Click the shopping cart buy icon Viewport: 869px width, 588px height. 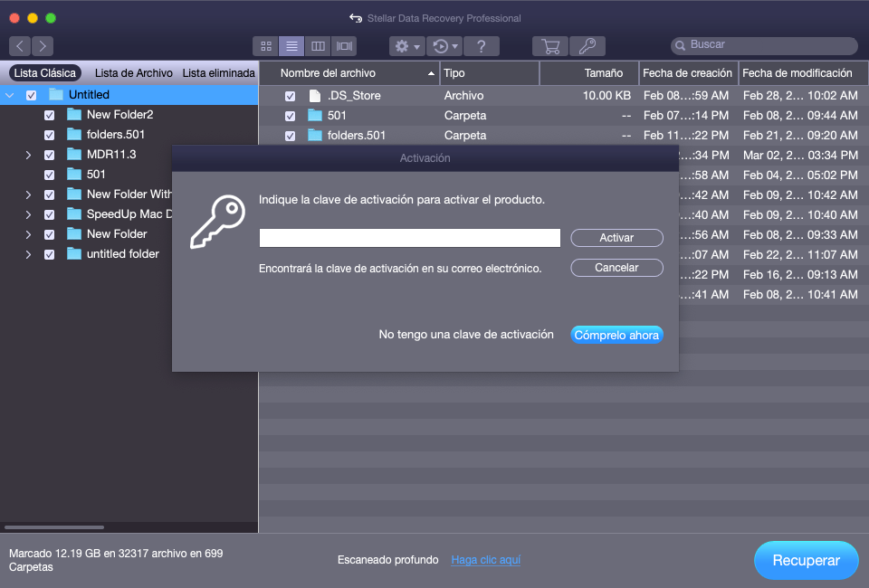(x=550, y=46)
